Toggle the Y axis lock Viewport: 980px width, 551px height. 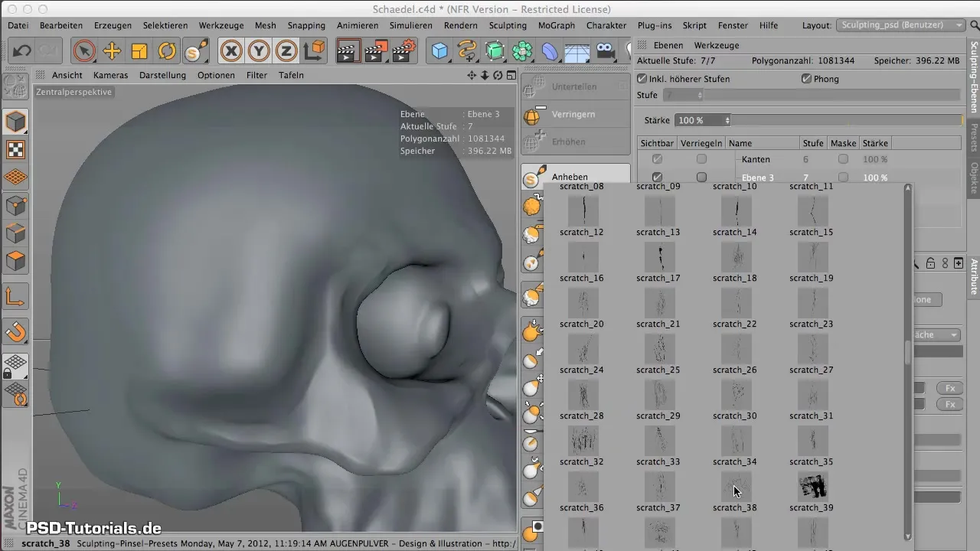tap(259, 51)
